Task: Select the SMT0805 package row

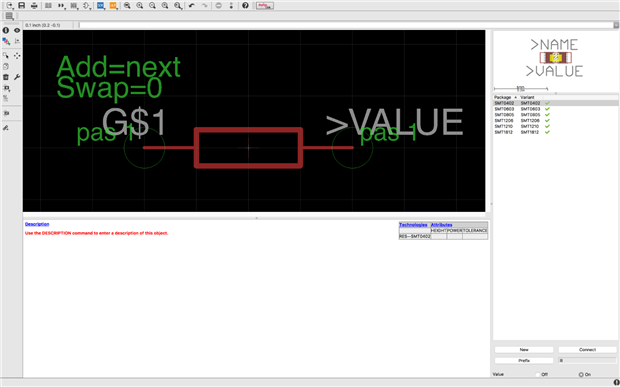Action: point(556,115)
